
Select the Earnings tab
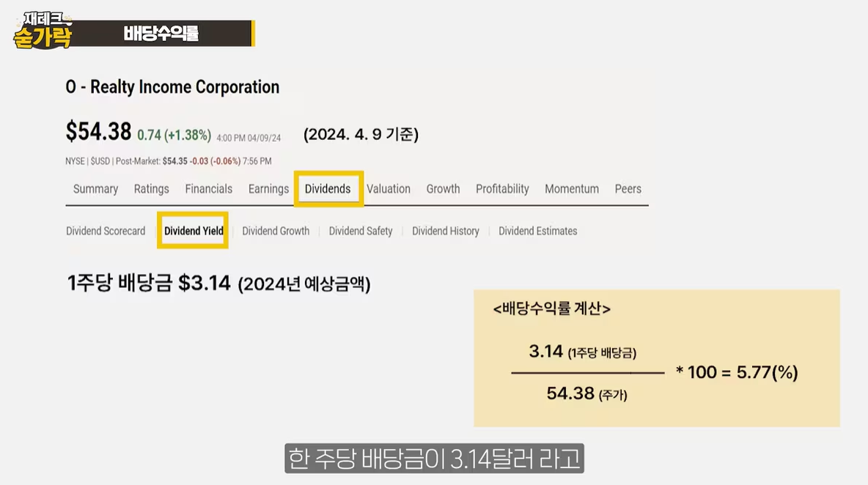tap(268, 189)
